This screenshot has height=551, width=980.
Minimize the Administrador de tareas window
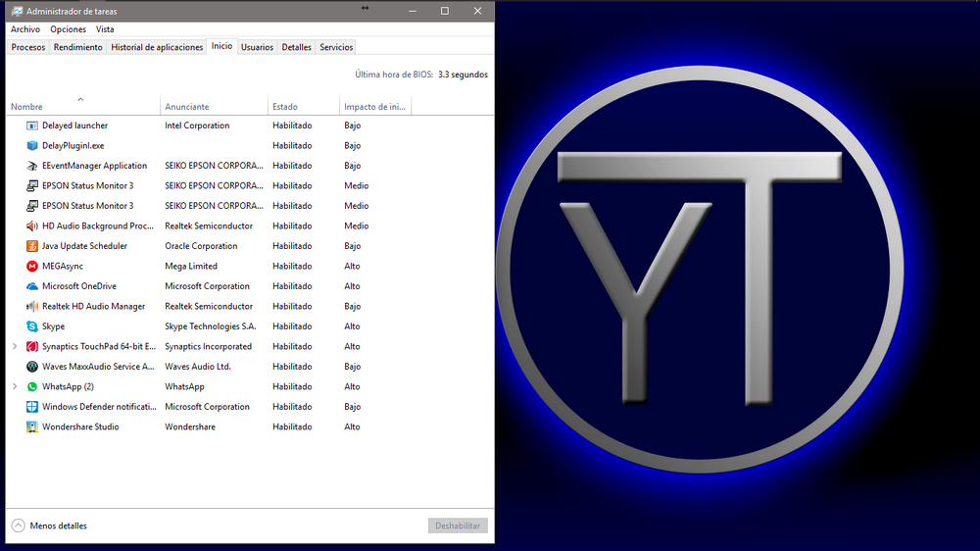click(413, 11)
